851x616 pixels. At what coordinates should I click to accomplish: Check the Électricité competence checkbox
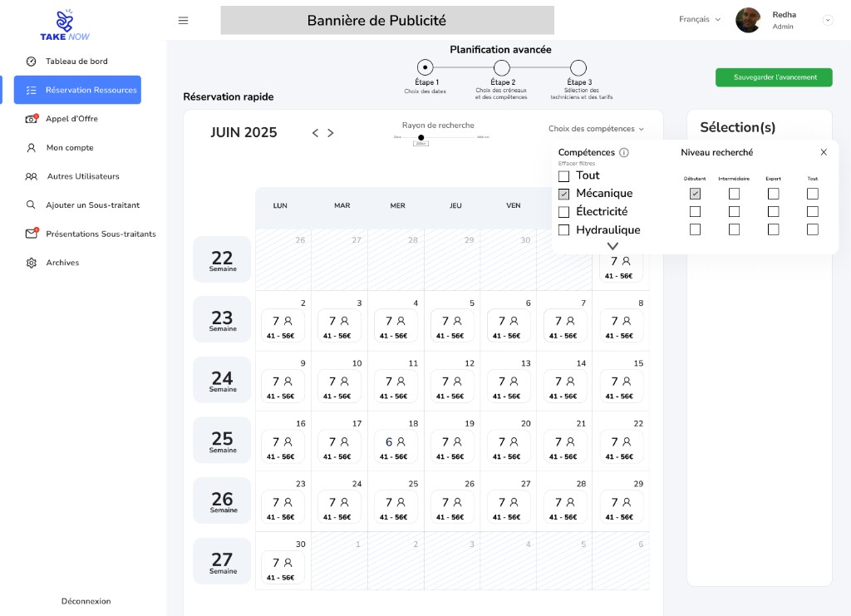click(x=564, y=212)
